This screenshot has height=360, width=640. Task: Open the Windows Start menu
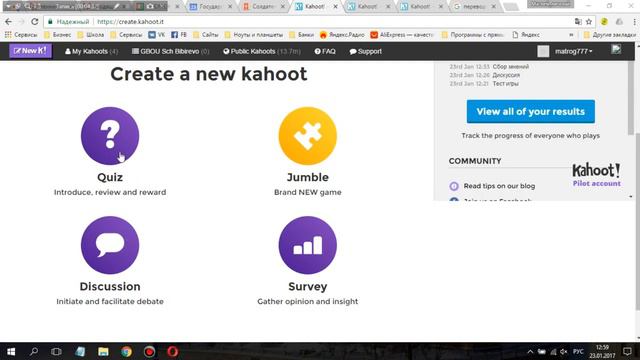coord(11,351)
